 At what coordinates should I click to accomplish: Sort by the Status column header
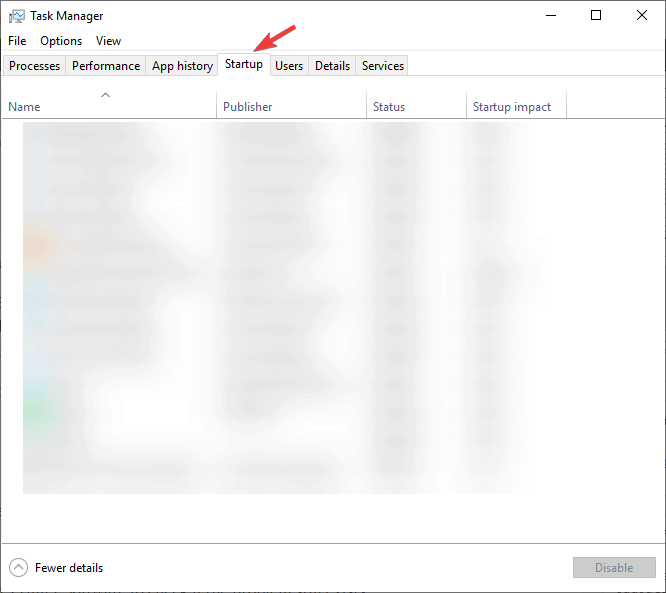(416, 104)
